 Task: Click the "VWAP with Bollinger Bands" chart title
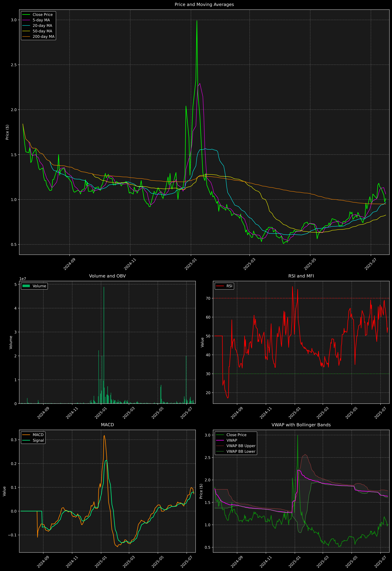coord(301,425)
